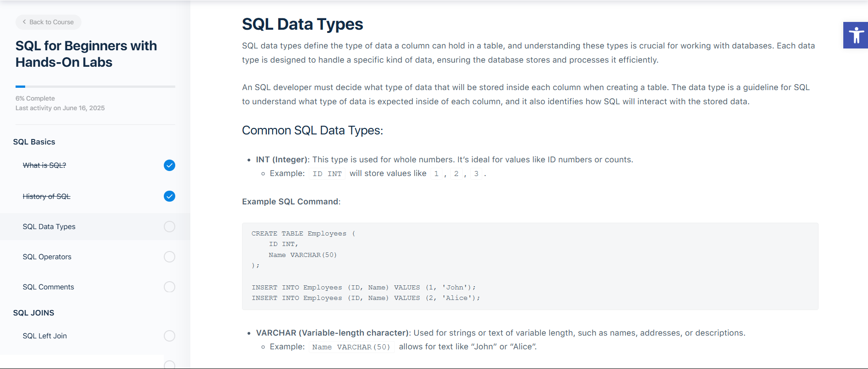The height and width of the screenshot is (369, 868).
Task: Toggle the completion circle for SQL Comments
Action: (169, 287)
